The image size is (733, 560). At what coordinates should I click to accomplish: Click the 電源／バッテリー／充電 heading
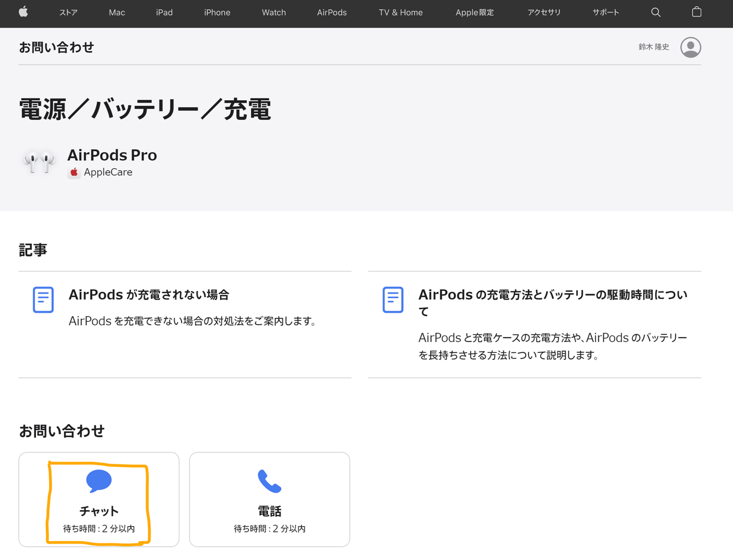click(145, 109)
